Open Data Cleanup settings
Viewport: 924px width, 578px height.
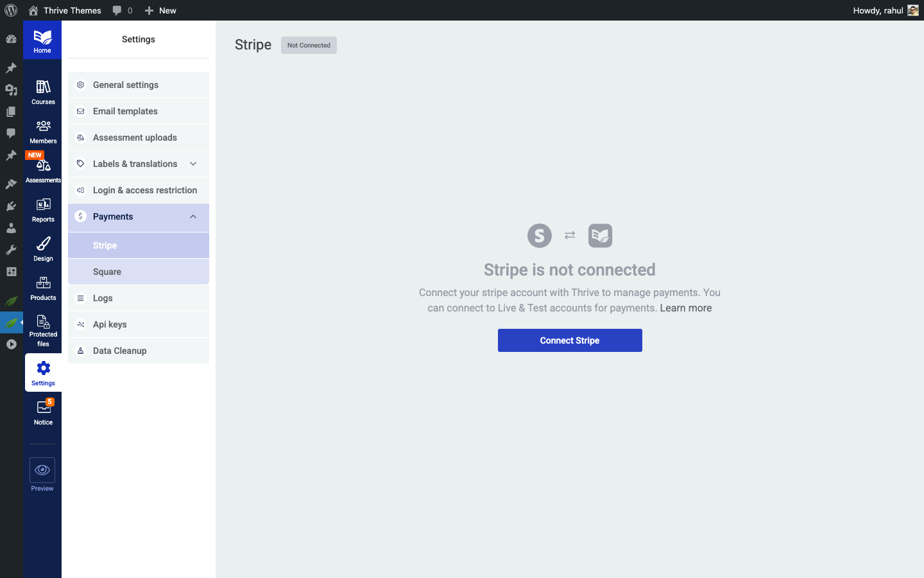click(138, 351)
